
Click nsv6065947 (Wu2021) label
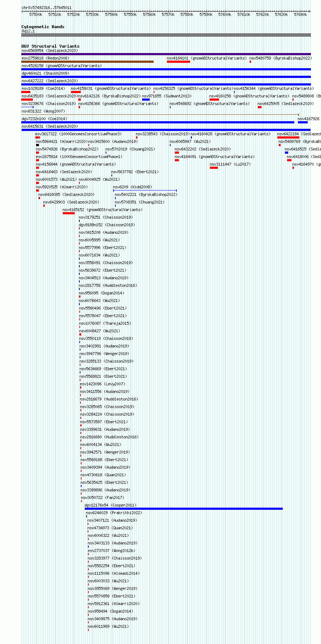pos(190,141)
